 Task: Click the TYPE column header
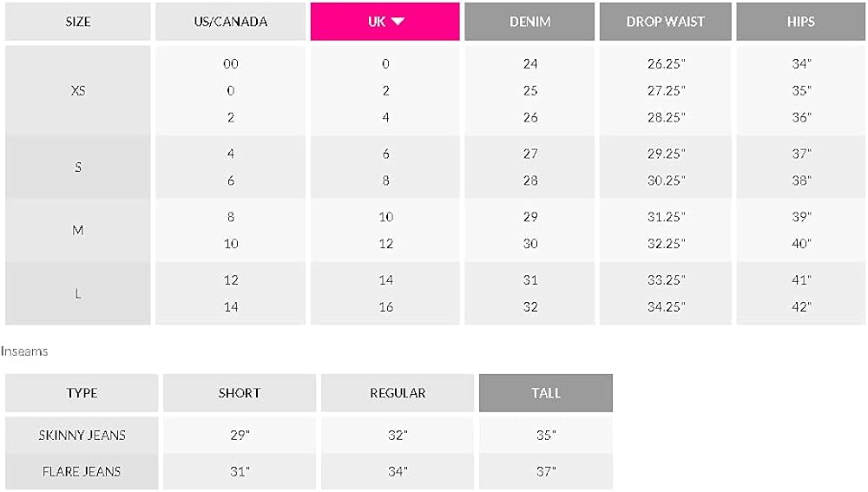(82, 393)
